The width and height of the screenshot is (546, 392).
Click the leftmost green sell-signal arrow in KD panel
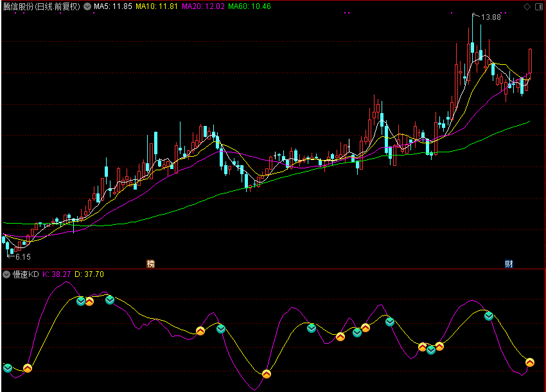[8, 368]
